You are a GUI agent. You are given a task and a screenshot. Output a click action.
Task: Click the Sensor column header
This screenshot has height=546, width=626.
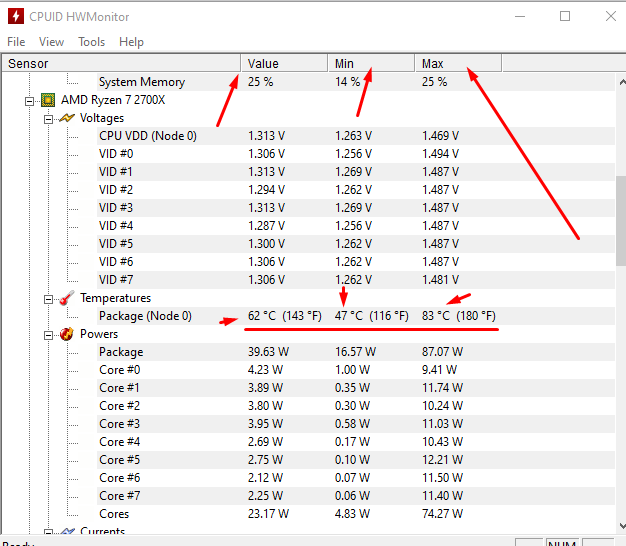point(121,63)
